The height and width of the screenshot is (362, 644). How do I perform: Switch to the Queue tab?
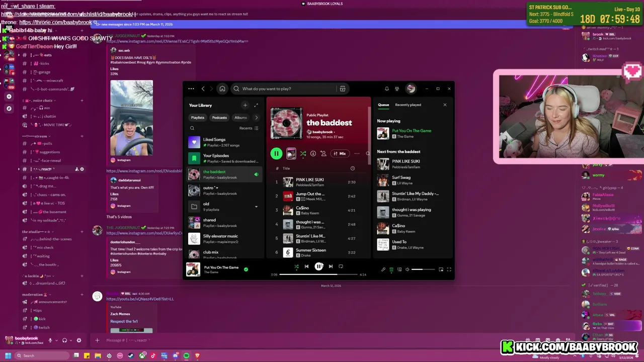click(383, 105)
